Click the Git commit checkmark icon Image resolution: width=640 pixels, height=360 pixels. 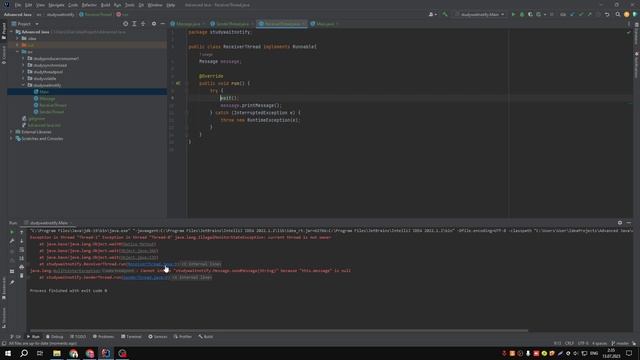pos(581,14)
